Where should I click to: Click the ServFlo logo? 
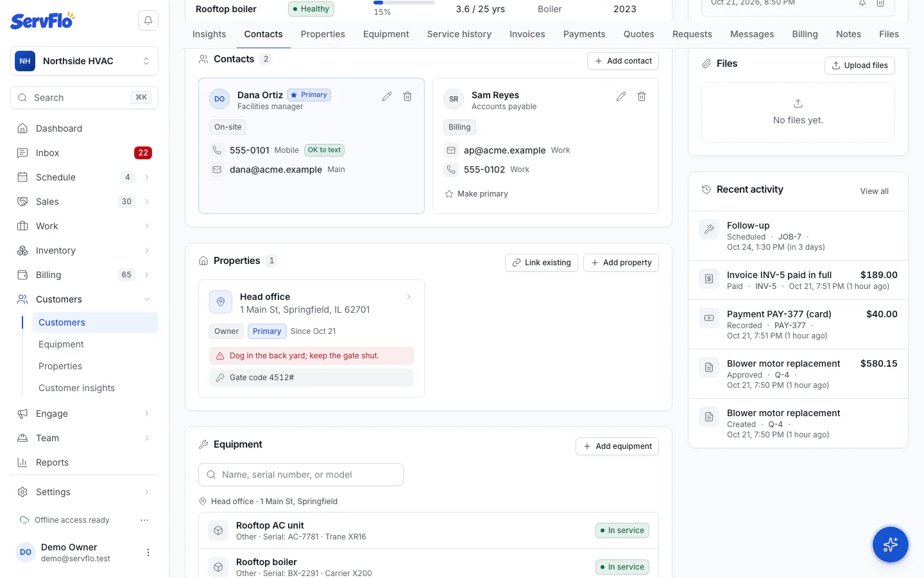[42, 21]
